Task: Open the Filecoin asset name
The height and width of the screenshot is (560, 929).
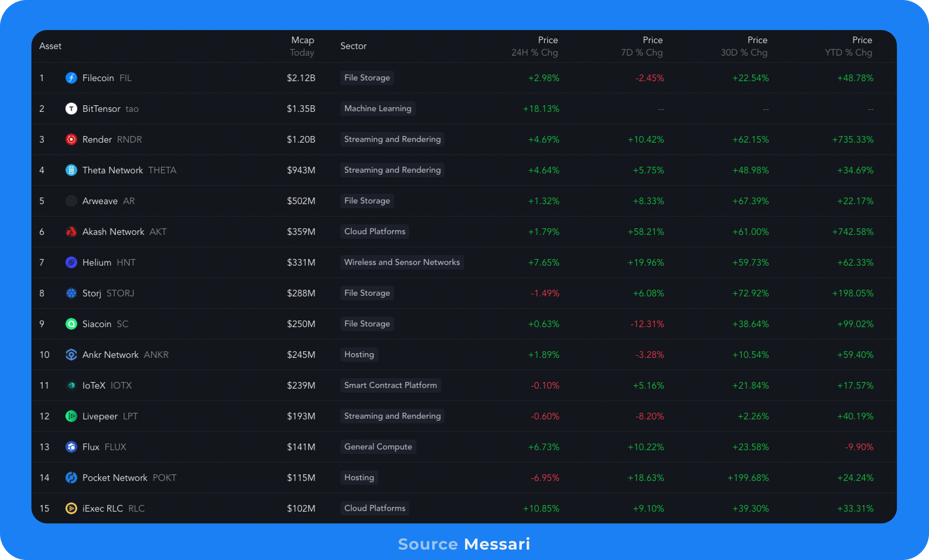Action: (98, 78)
